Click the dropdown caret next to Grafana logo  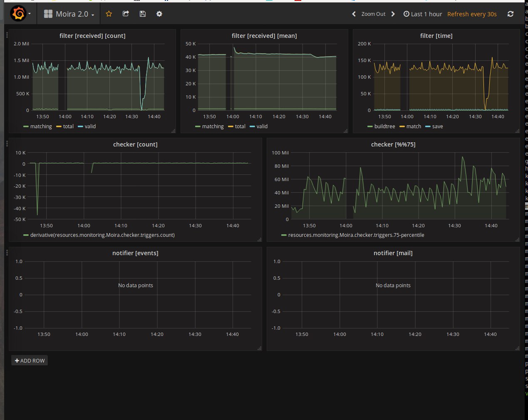coord(30,14)
